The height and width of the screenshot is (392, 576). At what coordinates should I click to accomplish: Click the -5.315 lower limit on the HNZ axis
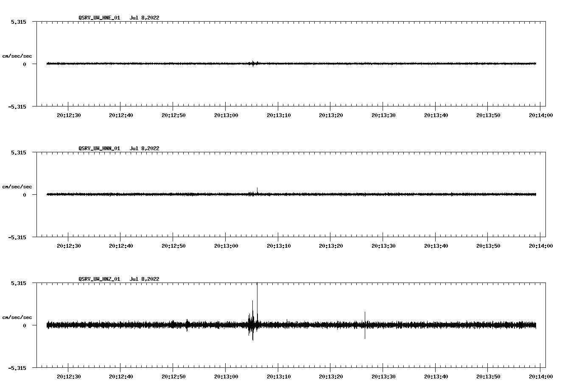click(17, 368)
